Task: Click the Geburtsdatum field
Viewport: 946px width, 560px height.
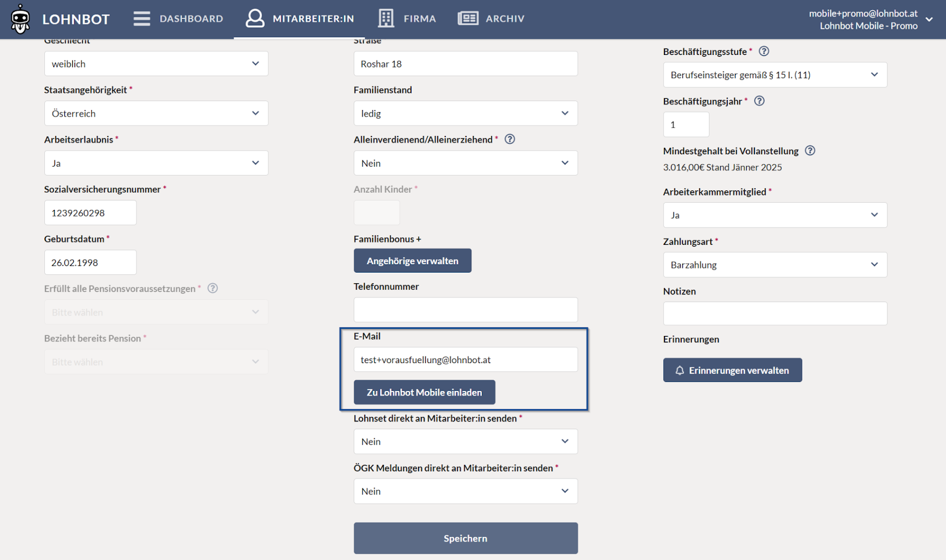Action: point(90,262)
